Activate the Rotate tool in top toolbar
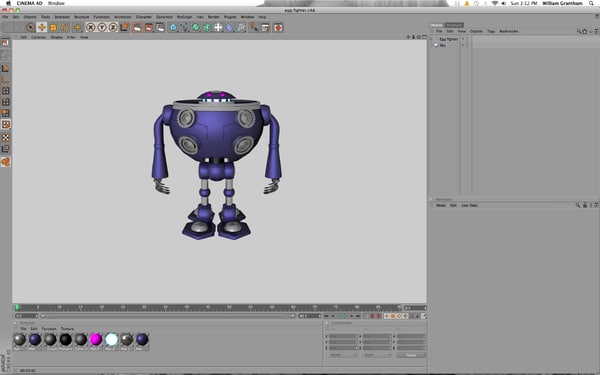The width and height of the screenshot is (600, 375). (x=65, y=27)
